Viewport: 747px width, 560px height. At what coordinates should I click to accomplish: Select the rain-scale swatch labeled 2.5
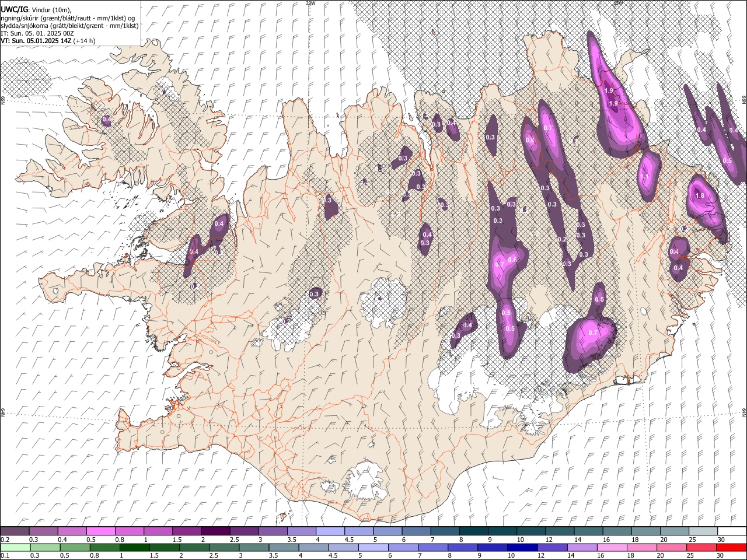224,547
